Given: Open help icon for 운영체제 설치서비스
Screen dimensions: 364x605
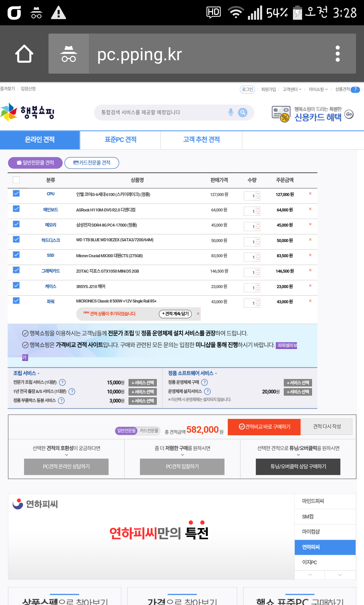Looking at the screenshot, I should (207, 392).
